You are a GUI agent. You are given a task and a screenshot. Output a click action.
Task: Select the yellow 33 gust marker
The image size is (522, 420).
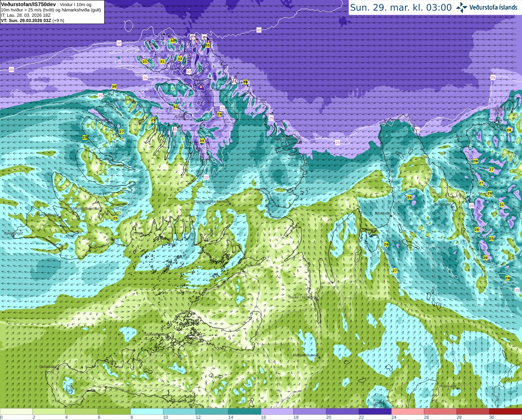coord(180,59)
